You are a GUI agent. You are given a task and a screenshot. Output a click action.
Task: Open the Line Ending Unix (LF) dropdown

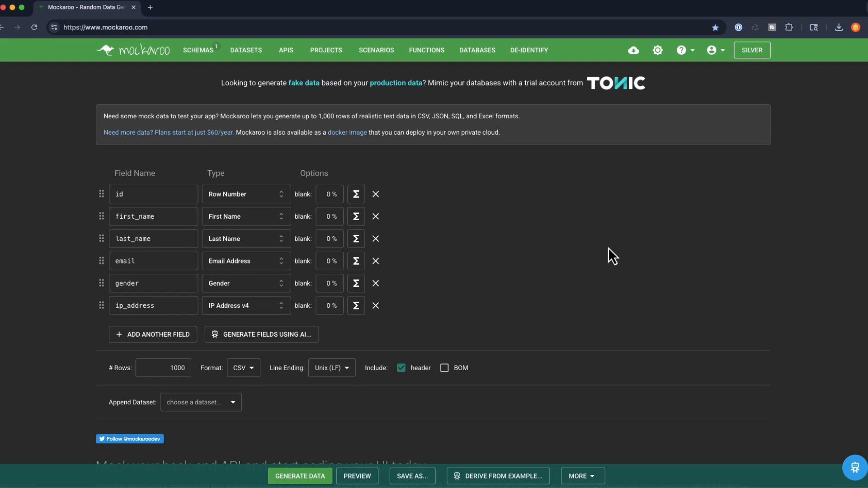coord(332,368)
